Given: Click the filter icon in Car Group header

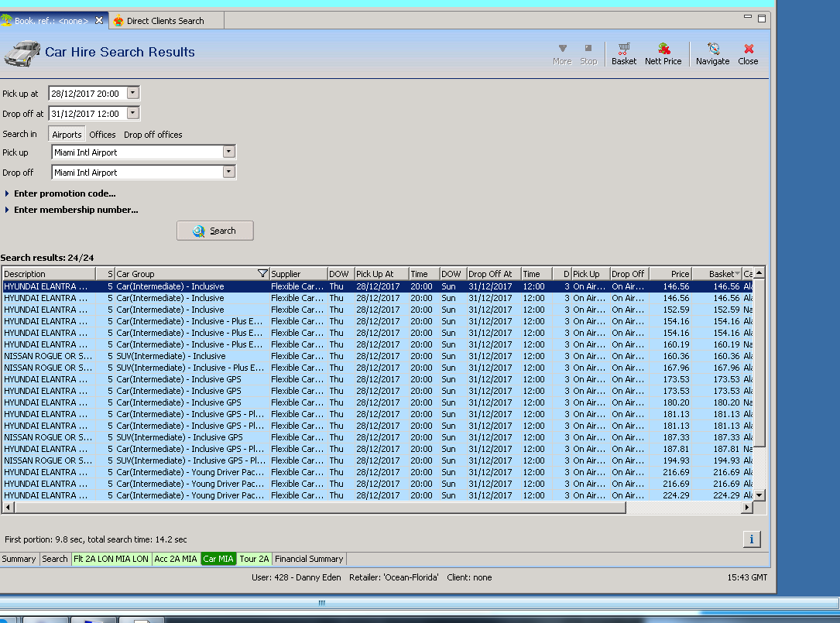Looking at the screenshot, I should click(x=262, y=274).
